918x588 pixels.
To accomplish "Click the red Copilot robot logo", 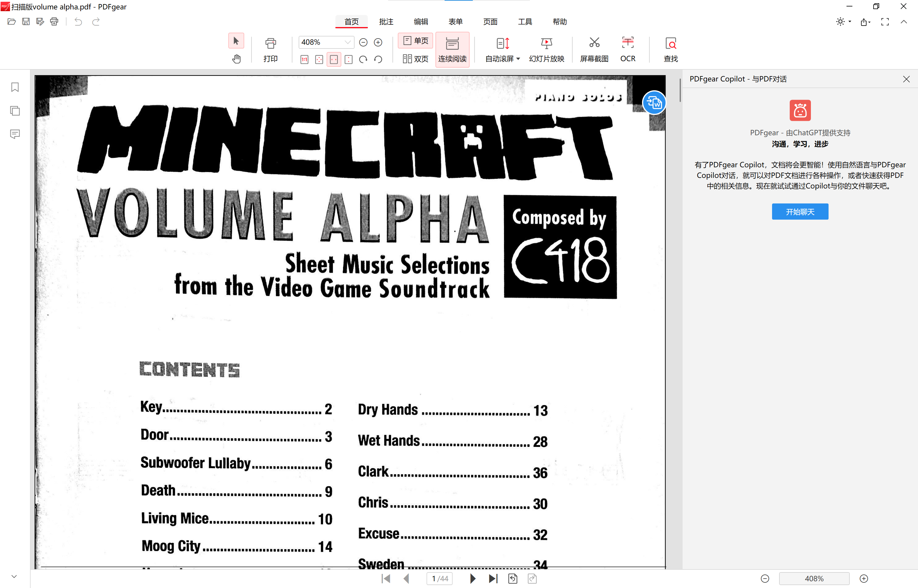I will tap(800, 110).
